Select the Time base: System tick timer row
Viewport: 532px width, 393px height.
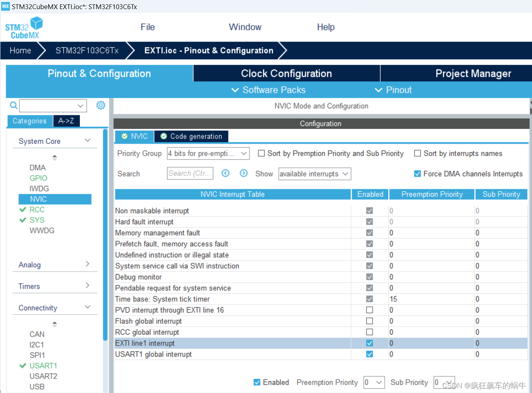point(321,299)
